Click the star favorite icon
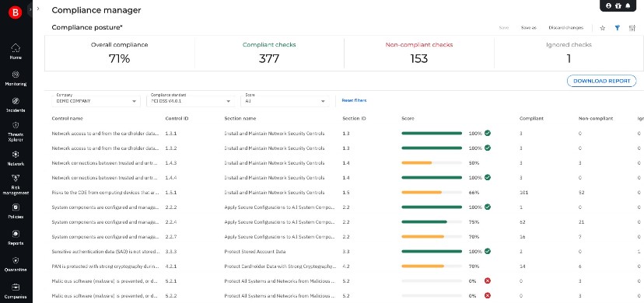 (603, 28)
